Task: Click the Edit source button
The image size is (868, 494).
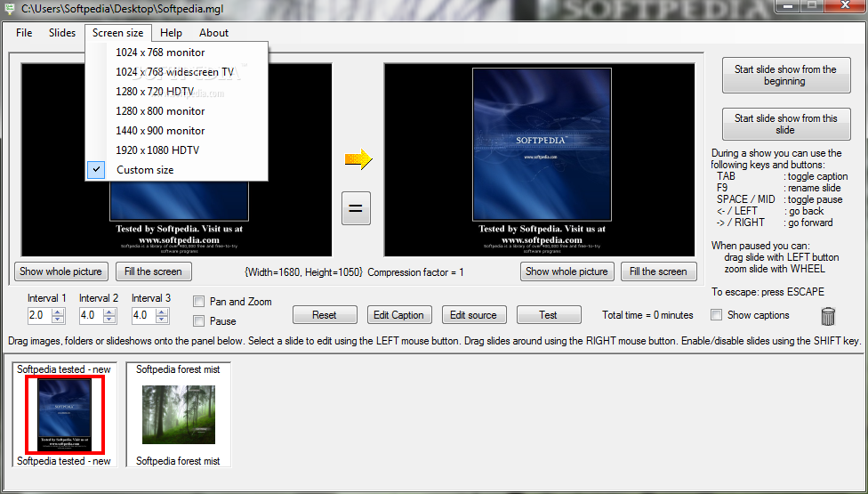Action: [x=473, y=314]
